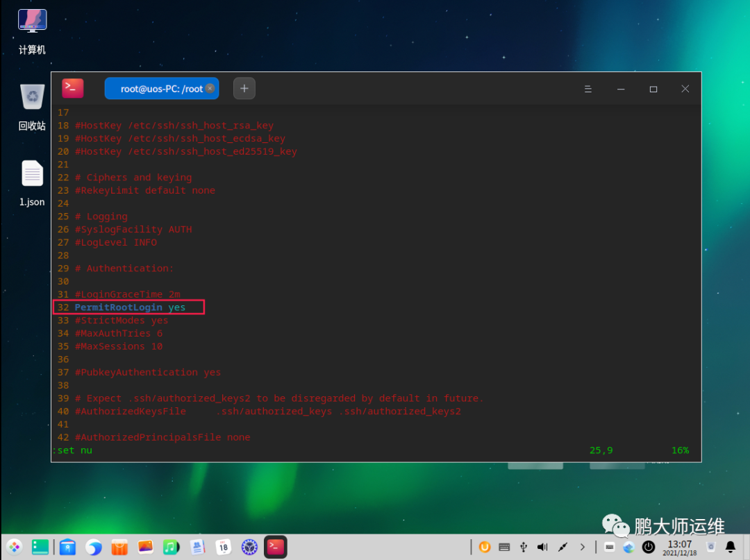Open the terminal hamburger menu

(x=588, y=89)
